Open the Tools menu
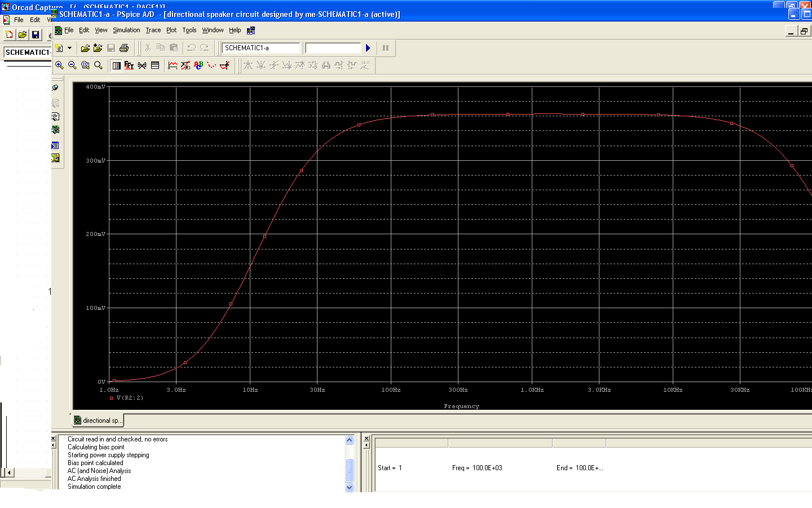 tap(189, 30)
